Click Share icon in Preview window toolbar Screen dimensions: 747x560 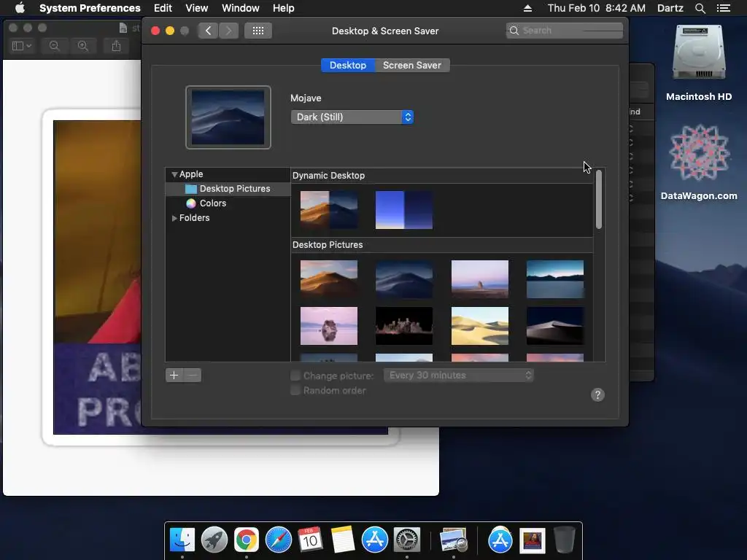116,46
